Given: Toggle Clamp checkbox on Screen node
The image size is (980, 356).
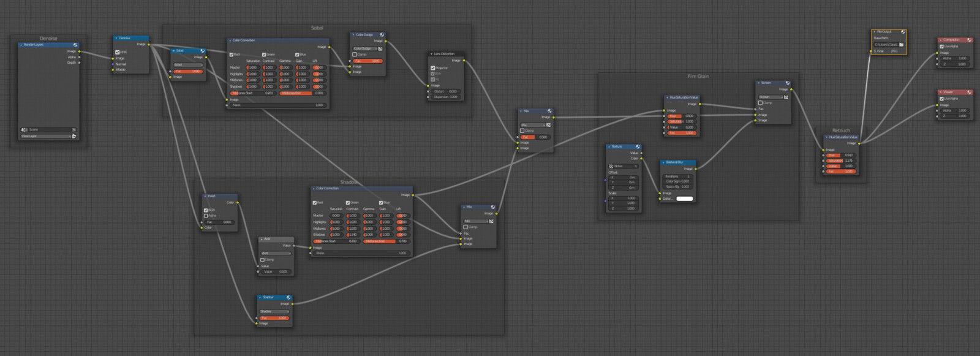Looking at the screenshot, I should [761, 103].
